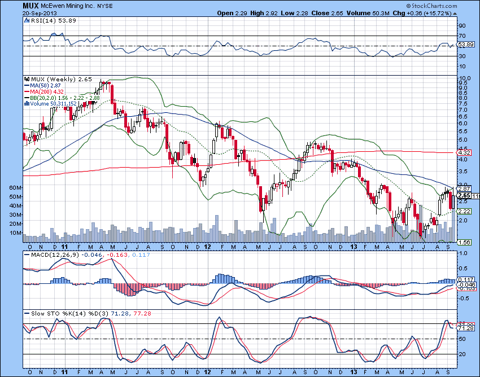Click the 4.32 MA(200) price tag on right axis
The image size is (480, 377).
tap(464, 153)
